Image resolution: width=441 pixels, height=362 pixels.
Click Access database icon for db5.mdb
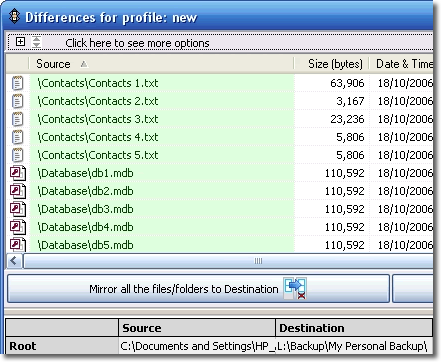coord(18,245)
